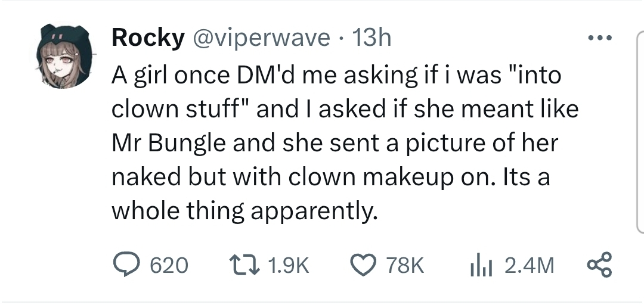Select the 2.4M views count

529,265
